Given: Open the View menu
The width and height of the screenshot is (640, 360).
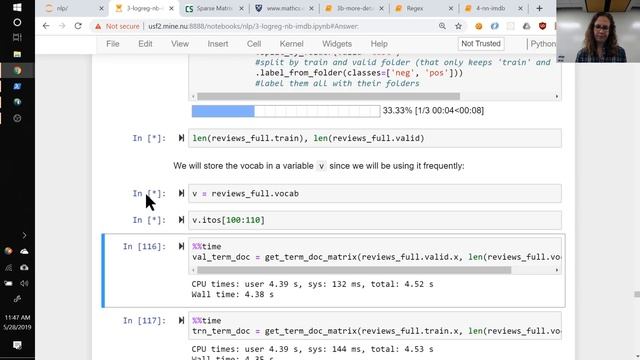Looking at the screenshot, I should pos(180,44).
